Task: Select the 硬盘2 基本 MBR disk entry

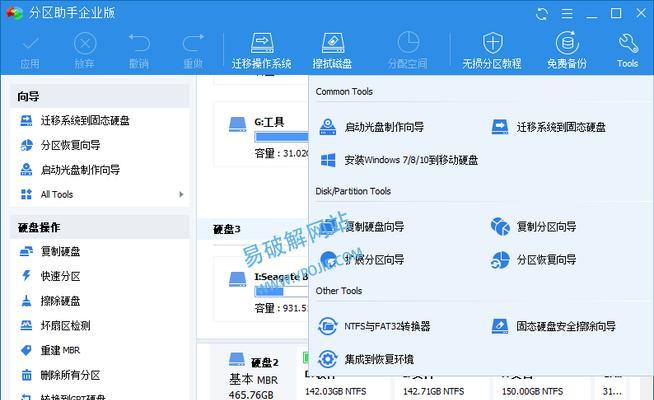Action: 254,375
